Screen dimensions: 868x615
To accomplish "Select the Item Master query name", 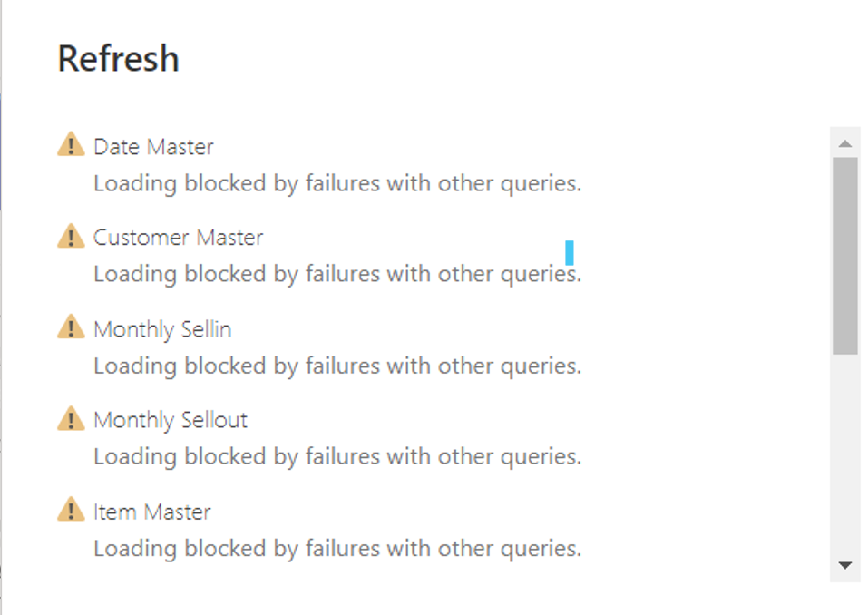I will coord(151,512).
